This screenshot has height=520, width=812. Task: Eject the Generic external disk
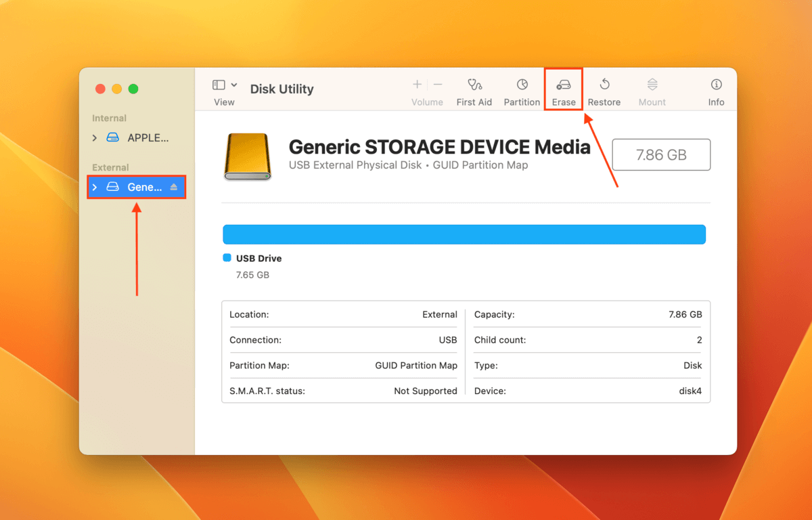pos(174,188)
